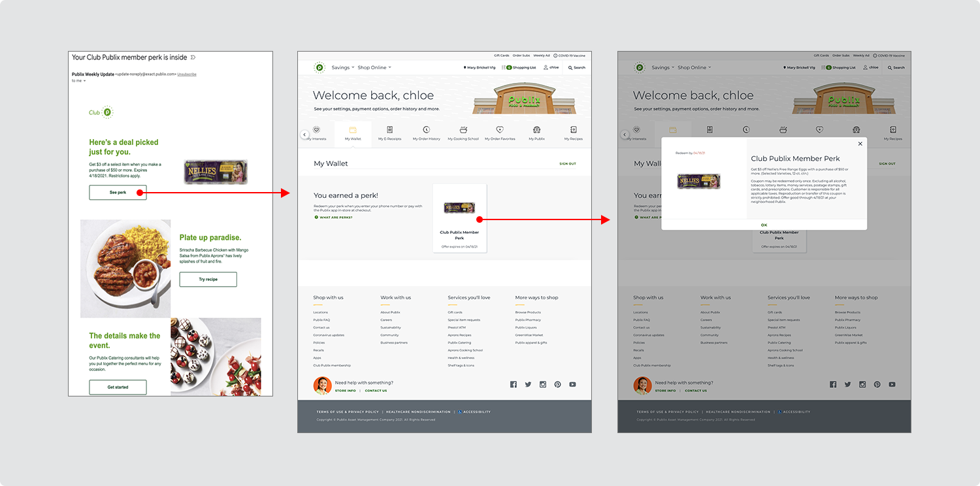Click the WHAT ARE PERKS? link on the My Wallet page

click(334, 217)
